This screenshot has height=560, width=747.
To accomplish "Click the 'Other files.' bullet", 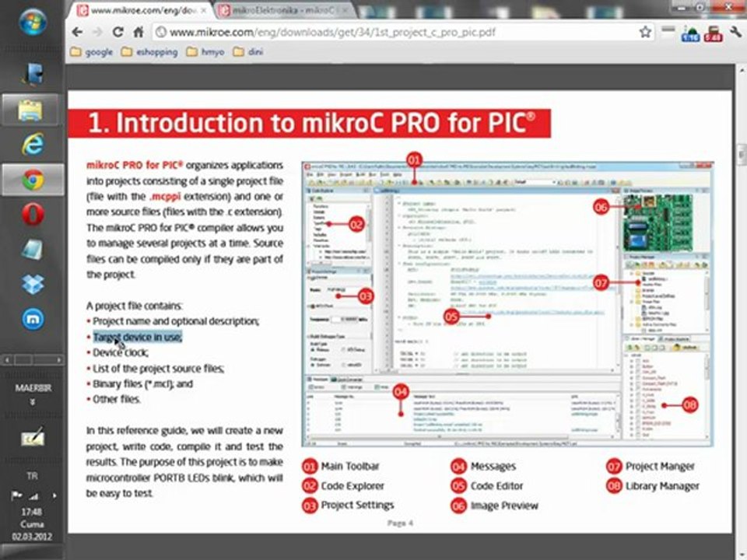I will coord(117,399).
